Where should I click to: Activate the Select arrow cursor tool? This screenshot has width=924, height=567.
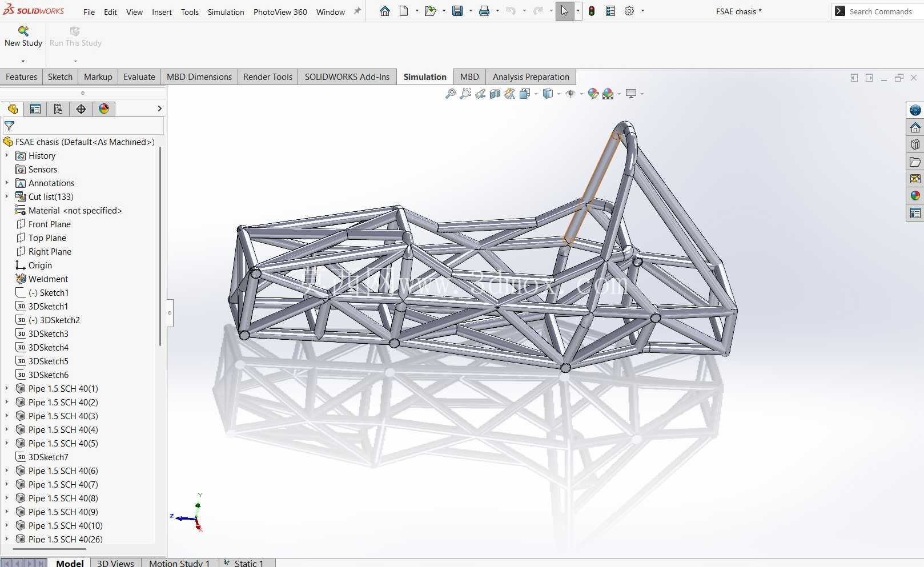click(564, 11)
